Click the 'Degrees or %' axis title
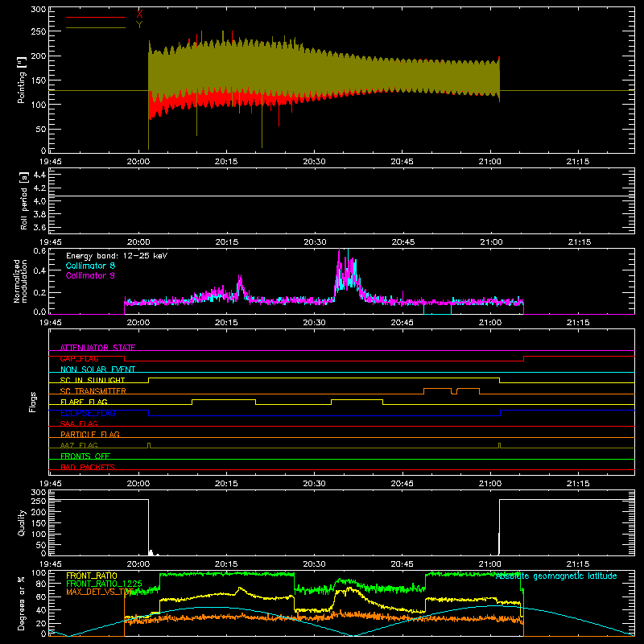The width and height of the screenshot is (644, 644). pos(22,603)
